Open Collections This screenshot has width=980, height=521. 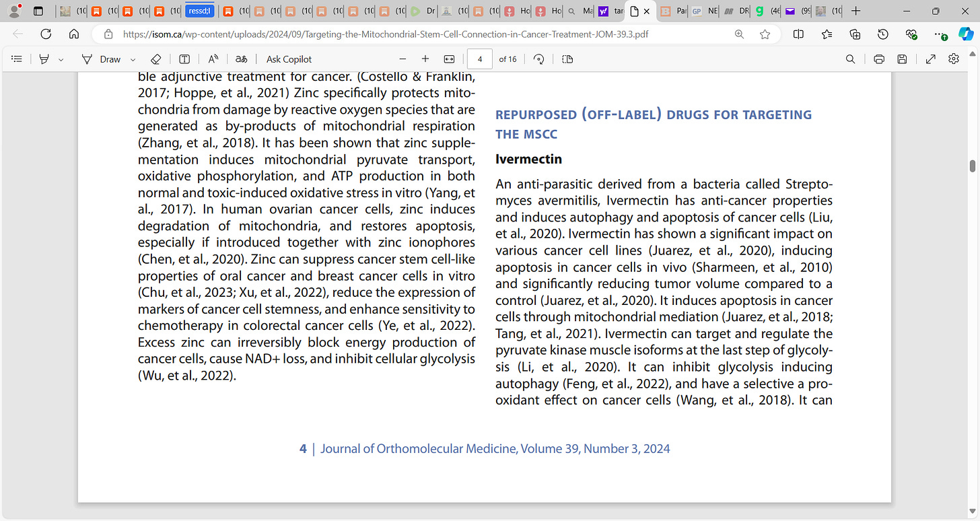pos(855,34)
